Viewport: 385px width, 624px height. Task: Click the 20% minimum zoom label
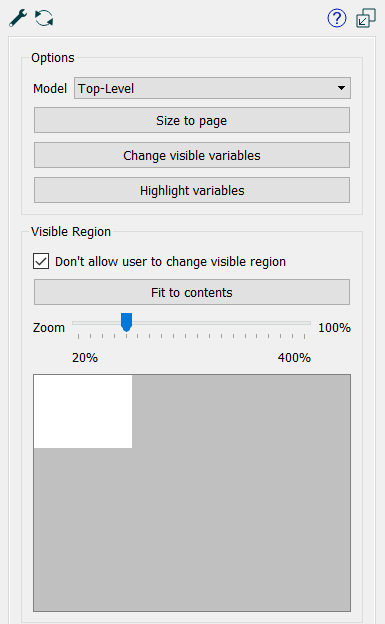85,358
